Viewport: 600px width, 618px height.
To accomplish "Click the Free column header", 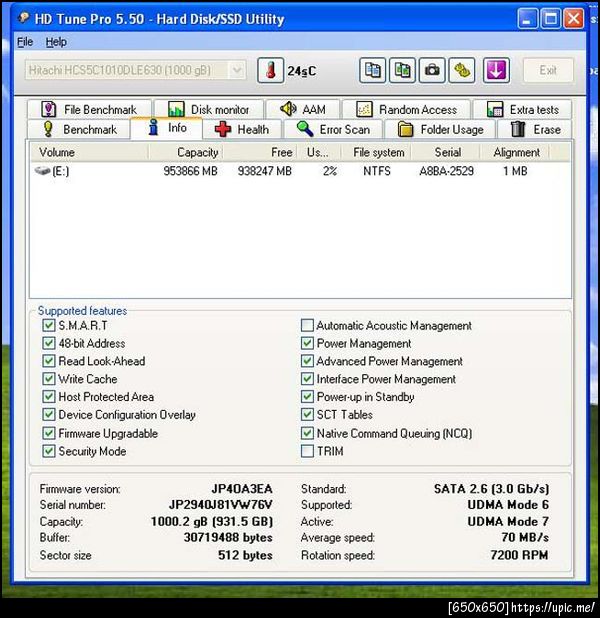I will point(259,152).
